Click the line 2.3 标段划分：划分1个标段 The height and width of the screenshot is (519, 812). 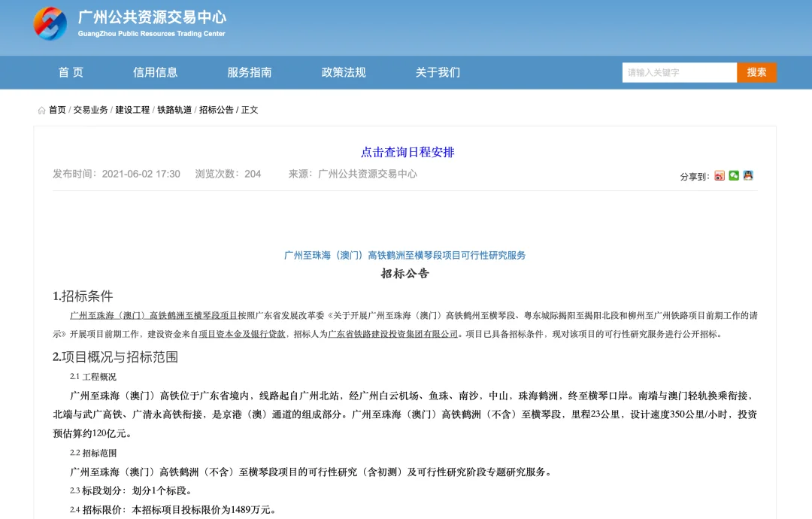point(131,490)
